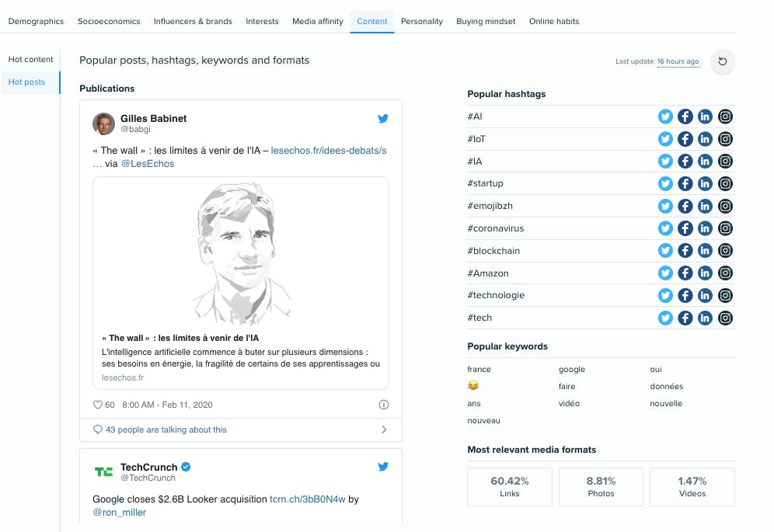Open Instagram for #coronavirus hashtag
The width and height of the screenshot is (774, 532).
point(725,228)
